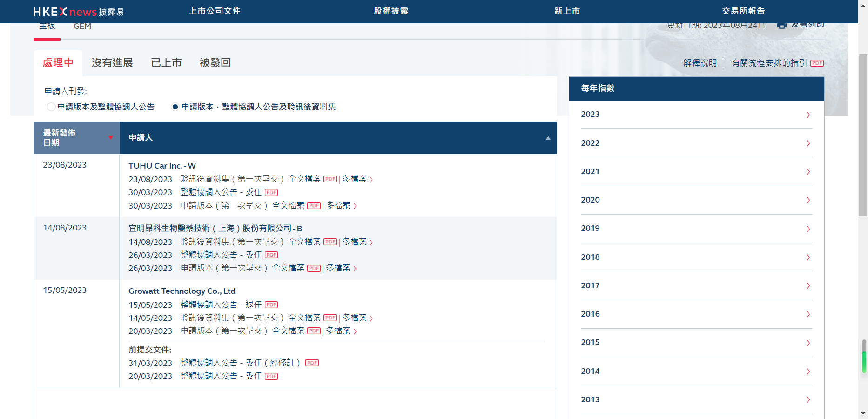Click the 每年指數 panel header
The height and width of the screenshot is (419, 868).
point(696,88)
